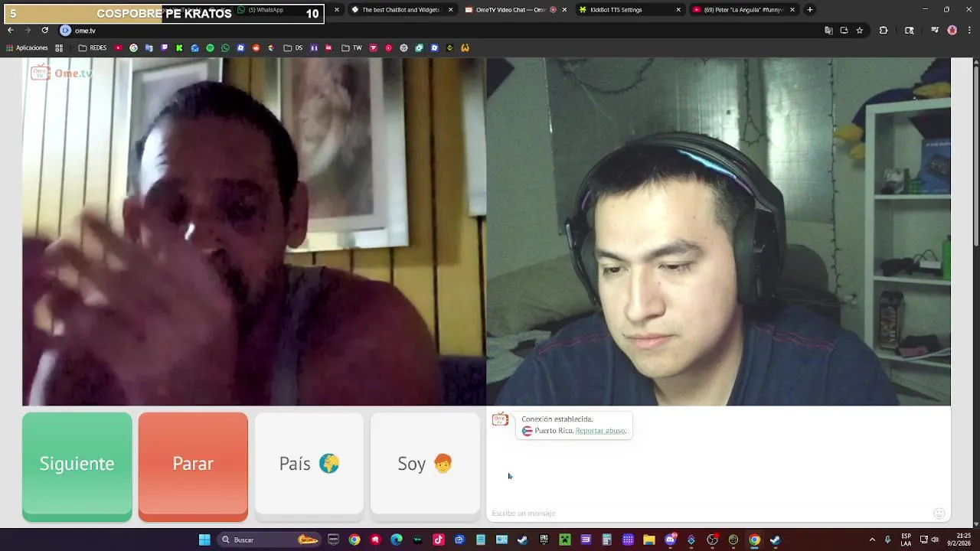Focus the Escribe un mensaje input field
The image size is (980, 551).
click(x=708, y=514)
